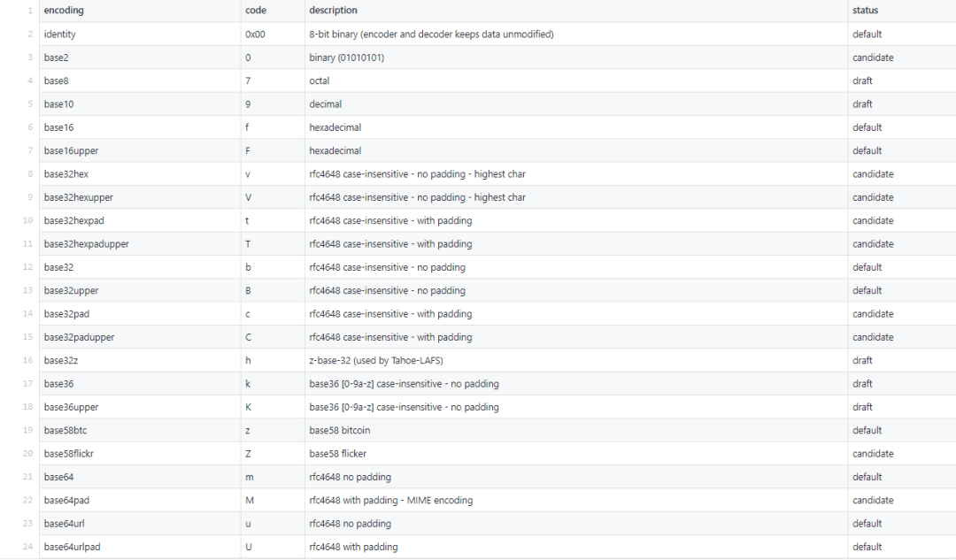This screenshot has height=560, width=956.
Task: Select status 'draft' in base32z row
Action: click(862, 360)
